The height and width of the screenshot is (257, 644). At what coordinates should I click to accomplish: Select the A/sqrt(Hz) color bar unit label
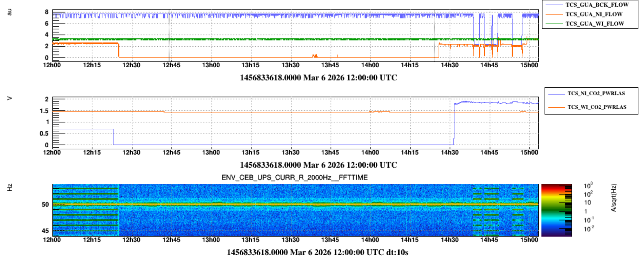point(613,198)
